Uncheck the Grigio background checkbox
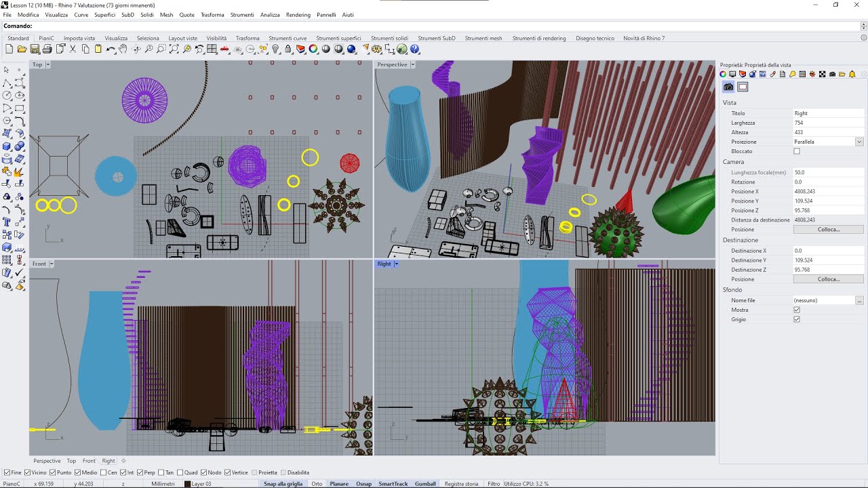The height and width of the screenshot is (488, 868). [797, 319]
